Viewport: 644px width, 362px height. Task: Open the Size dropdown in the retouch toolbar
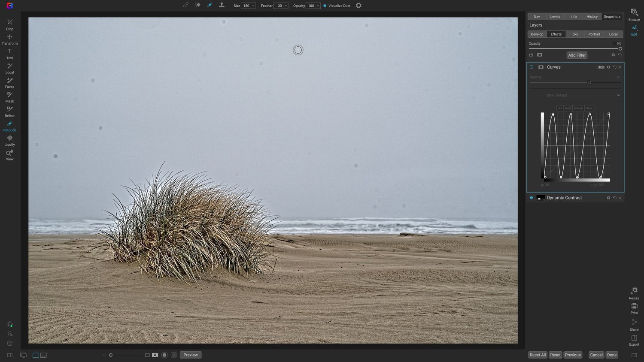point(253,6)
